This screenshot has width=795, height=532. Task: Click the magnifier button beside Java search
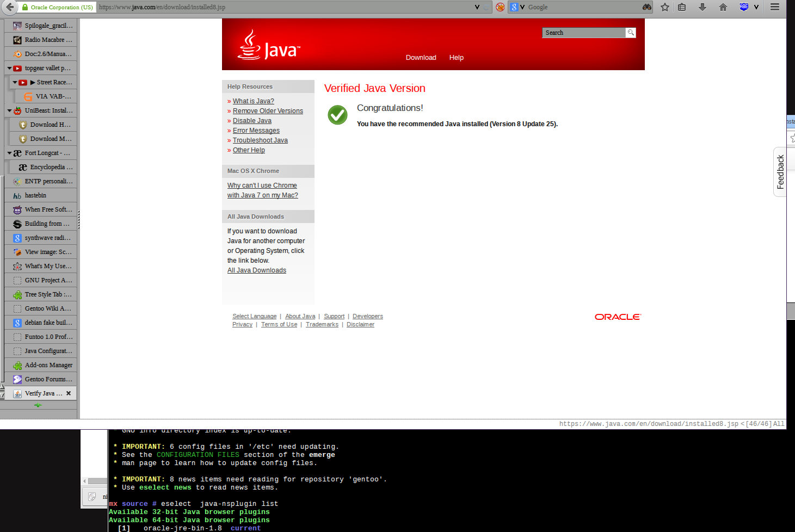631,33
